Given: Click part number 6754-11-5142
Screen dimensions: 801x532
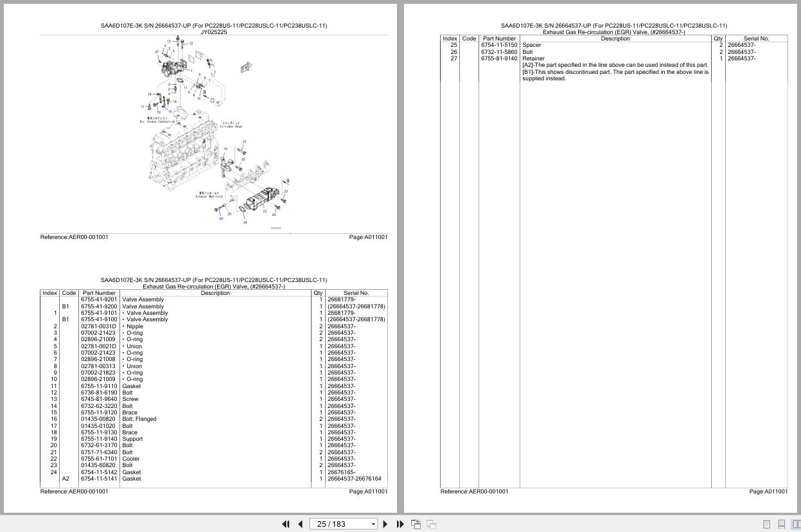Looking at the screenshot, I should tap(99, 472).
